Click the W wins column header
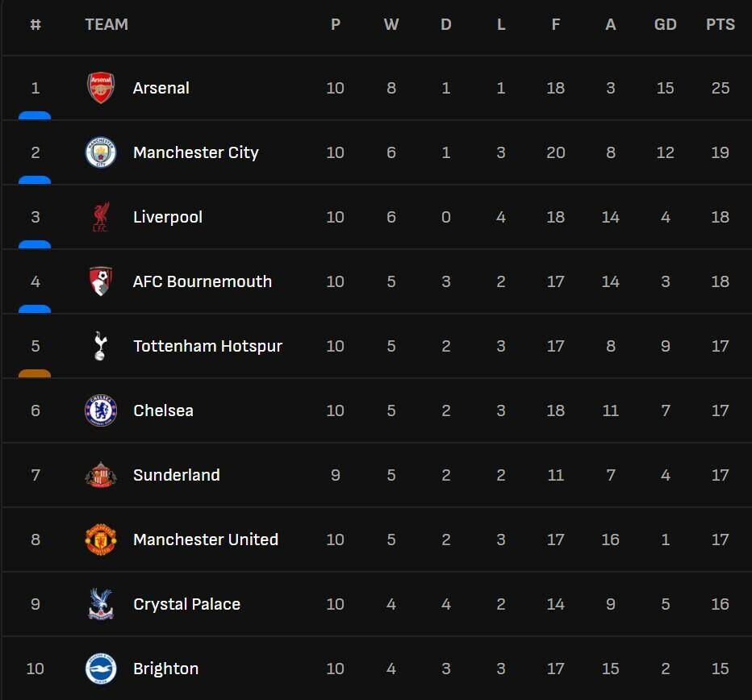The height and width of the screenshot is (700, 752). 391,24
